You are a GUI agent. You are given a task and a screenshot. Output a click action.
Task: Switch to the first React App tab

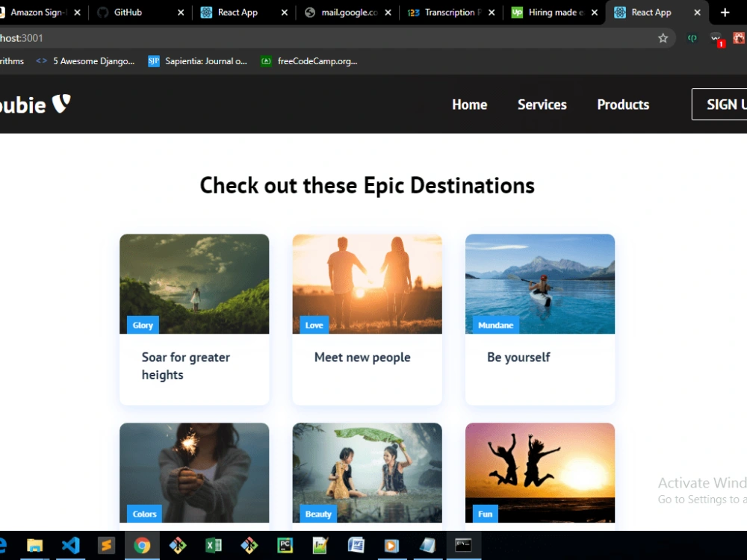pyautogui.click(x=244, y=13)
